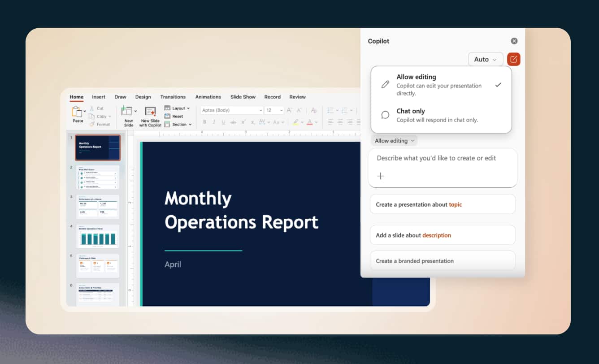Open the Design tab
599x364 pixels.
click(x=143, y=97)
